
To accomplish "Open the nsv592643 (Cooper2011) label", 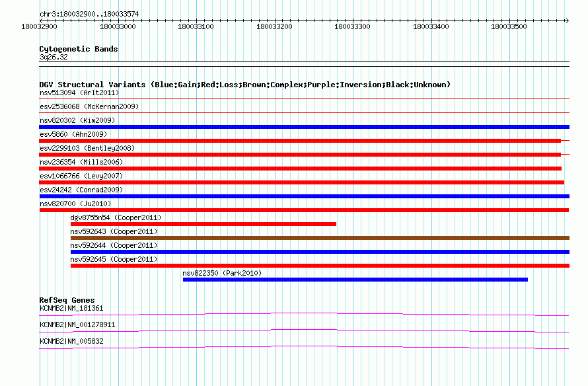I will point(114,231).
